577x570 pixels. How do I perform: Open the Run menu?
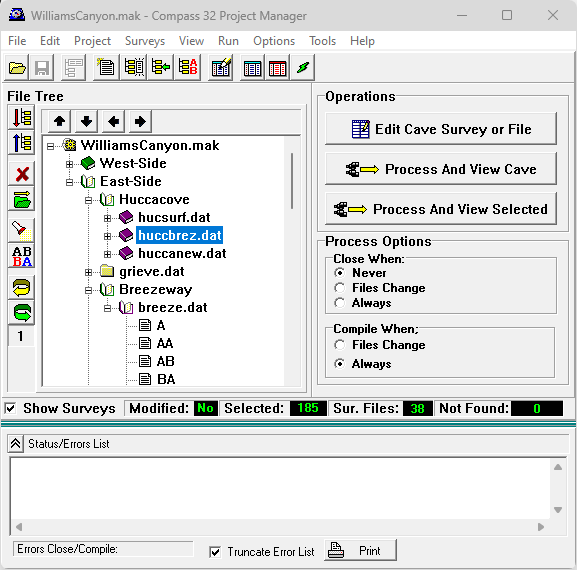tap(228, 41)
